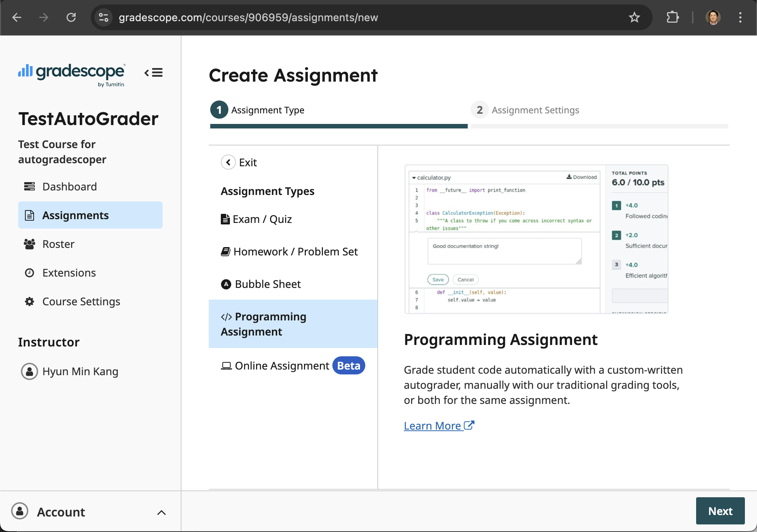Switch to the Assignment Settings step
The width and height of the screenshot is (757, 532).
535,110
